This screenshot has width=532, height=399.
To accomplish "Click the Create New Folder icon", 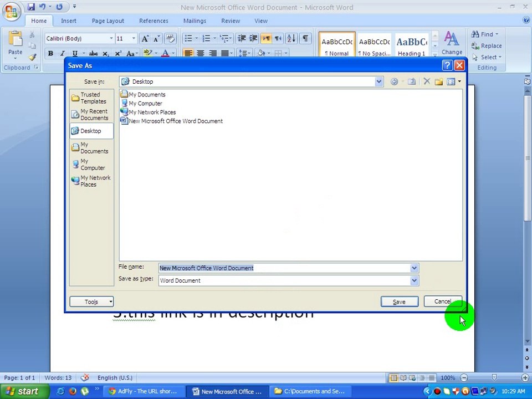I will (439, 81).
